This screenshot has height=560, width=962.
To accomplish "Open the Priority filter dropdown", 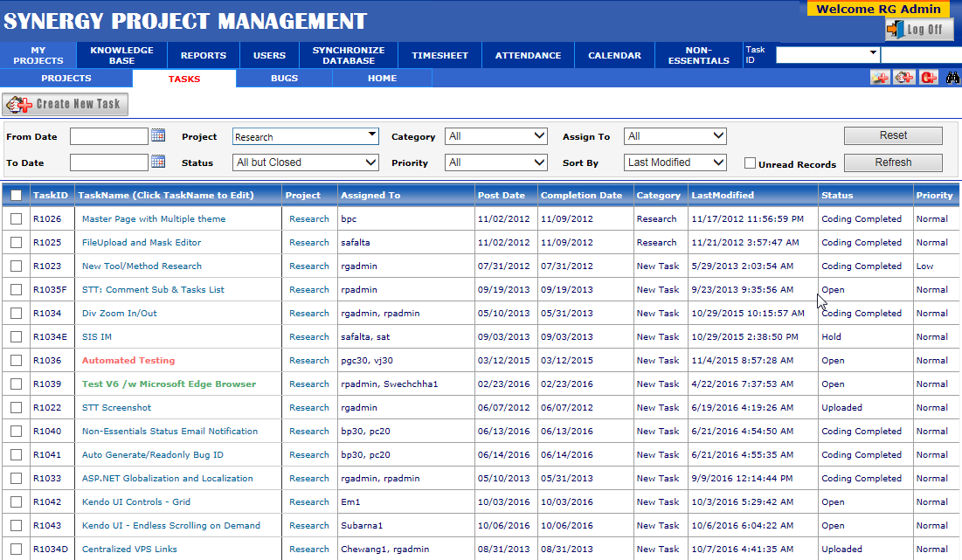I will (x=496, y=162).
